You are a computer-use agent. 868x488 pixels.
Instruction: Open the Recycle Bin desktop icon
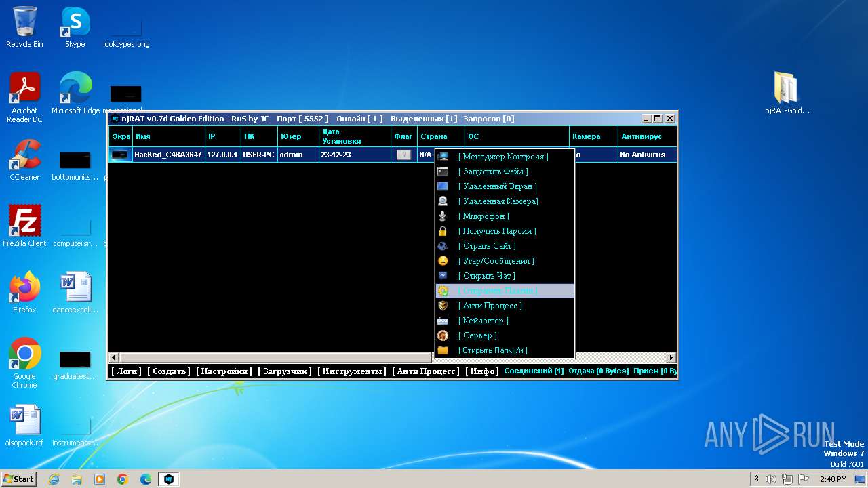click(x=24, y=27)
